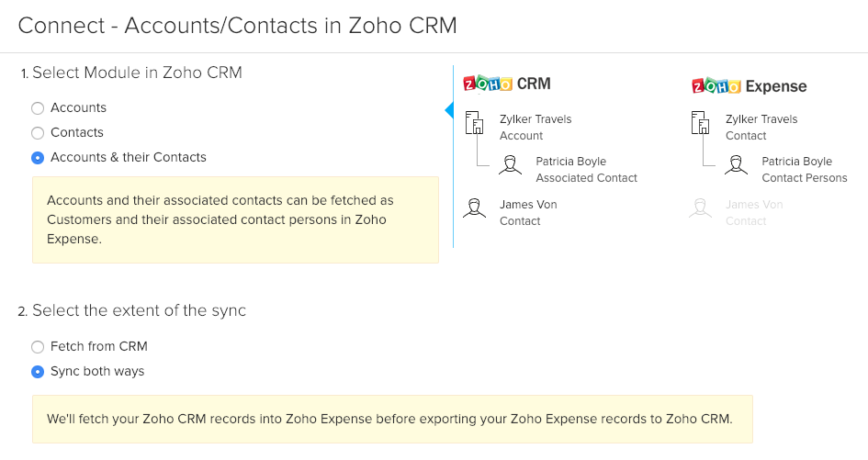The height and width of the screenshot is (460, 868).
Task: Select Fetch from CRM option
Action: point(38,347)
